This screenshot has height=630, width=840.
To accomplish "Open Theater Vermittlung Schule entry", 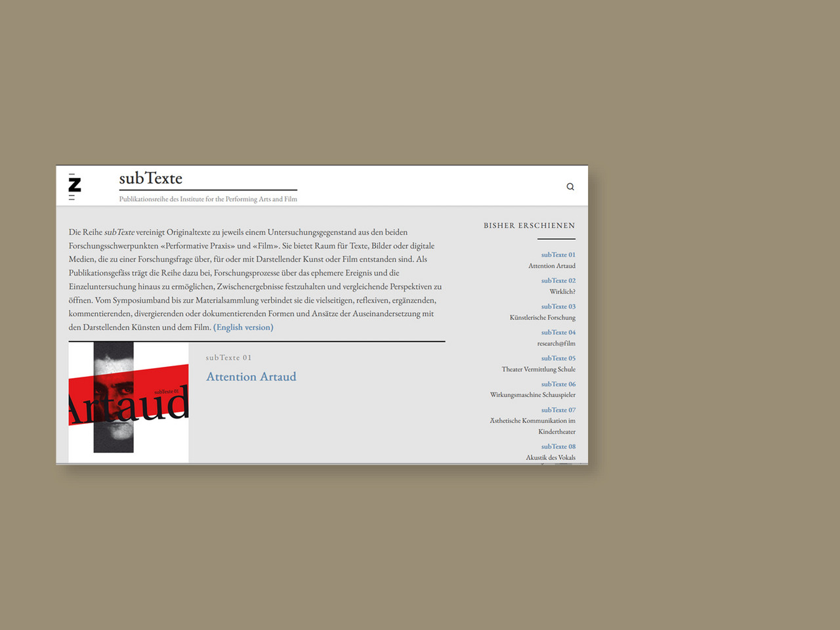I will (x=538, y=369).
